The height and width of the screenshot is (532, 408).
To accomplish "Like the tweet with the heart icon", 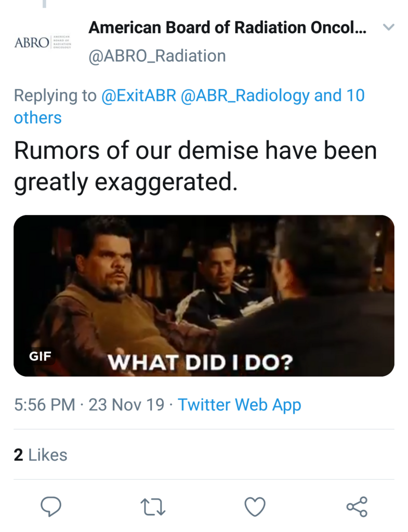I will tap(255, 507).
